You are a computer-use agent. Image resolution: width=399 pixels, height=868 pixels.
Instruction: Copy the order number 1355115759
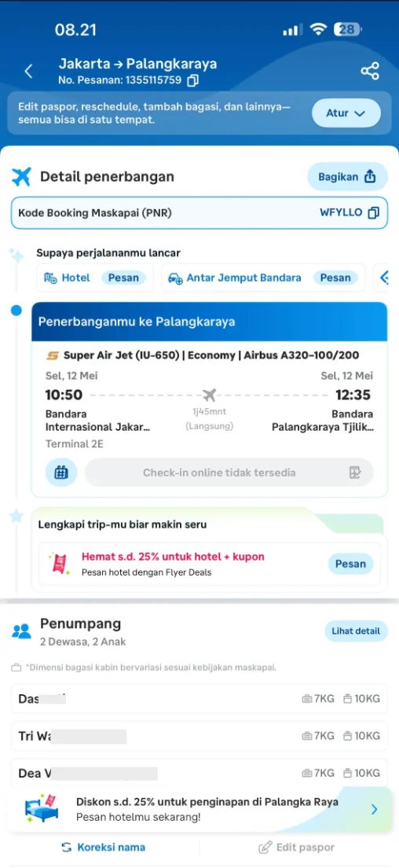pyautogui.click(x=193, y=80)
